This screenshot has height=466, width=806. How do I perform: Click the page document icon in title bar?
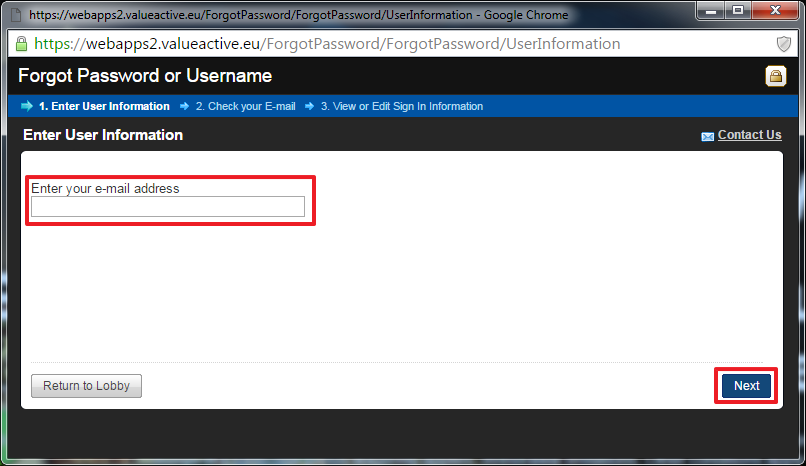point(16,15)
